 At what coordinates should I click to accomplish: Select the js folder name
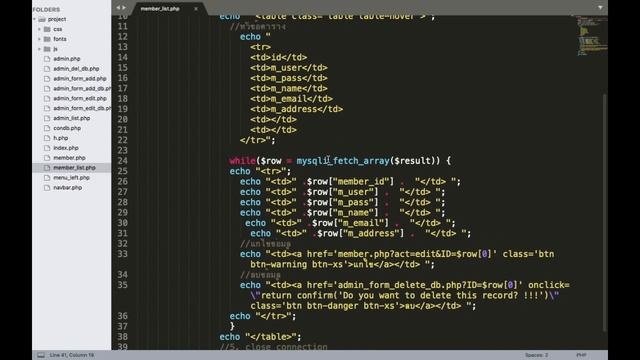pyautogui.click(x=55, y=49)
